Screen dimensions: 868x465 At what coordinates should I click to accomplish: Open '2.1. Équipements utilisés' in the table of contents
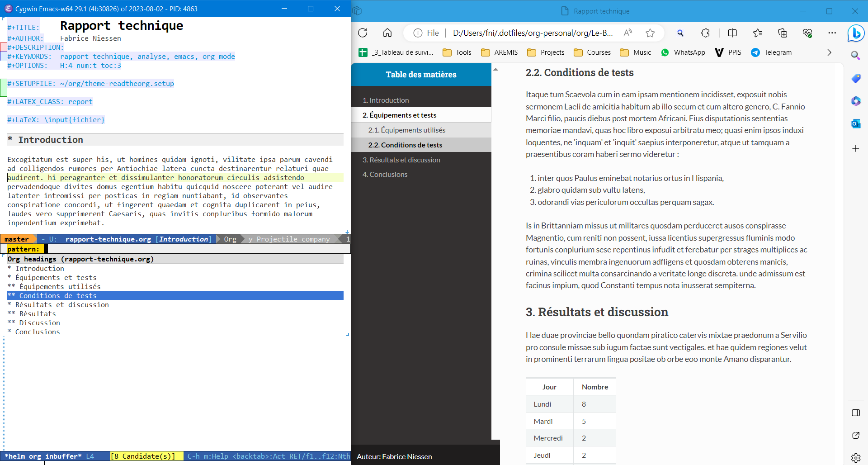(406, 130)
